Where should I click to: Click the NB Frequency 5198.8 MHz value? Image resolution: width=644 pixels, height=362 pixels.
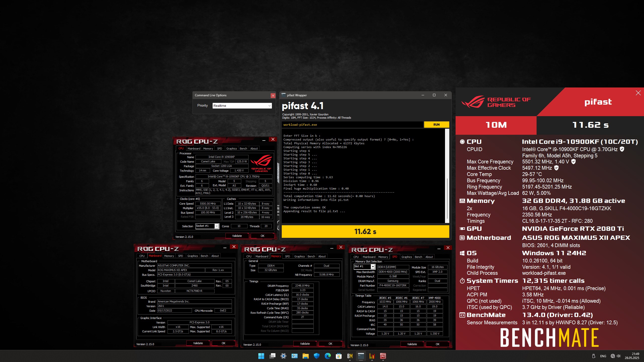(327, 275)
